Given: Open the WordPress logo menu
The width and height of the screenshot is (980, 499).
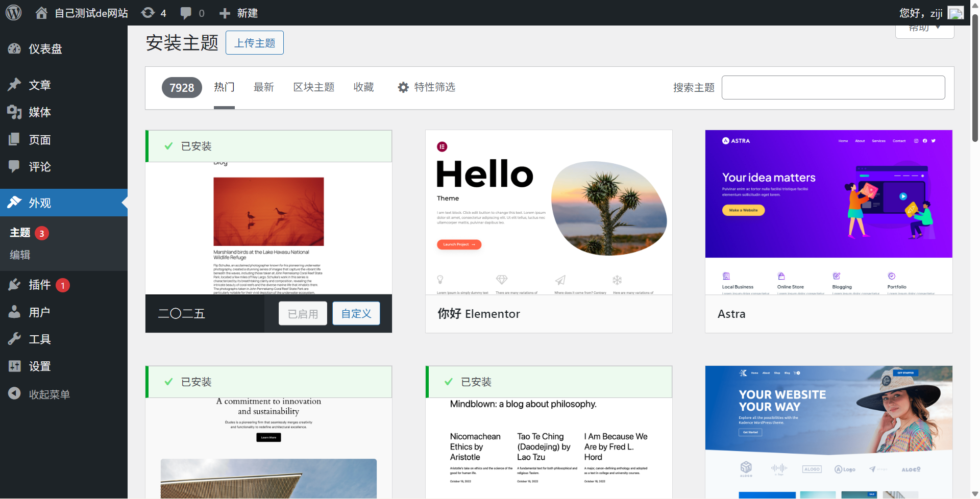Looking at the screenshot, I should (14, 12).
